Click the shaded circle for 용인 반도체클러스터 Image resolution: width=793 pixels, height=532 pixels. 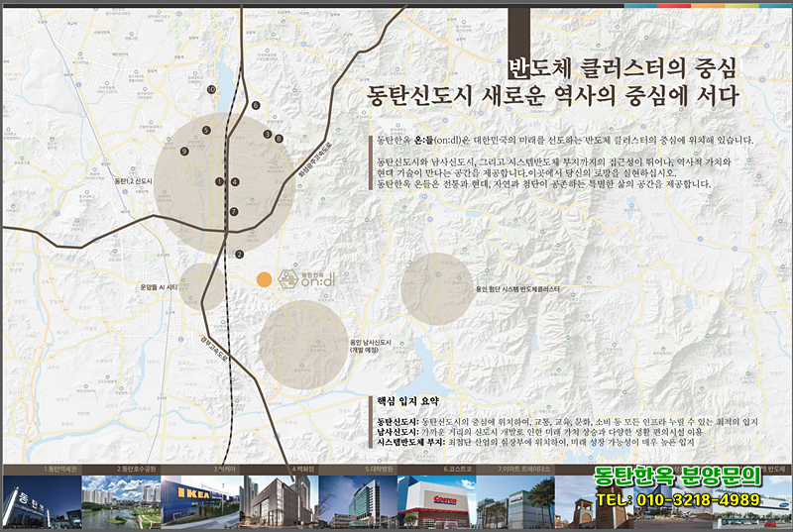tap(437, 288)
